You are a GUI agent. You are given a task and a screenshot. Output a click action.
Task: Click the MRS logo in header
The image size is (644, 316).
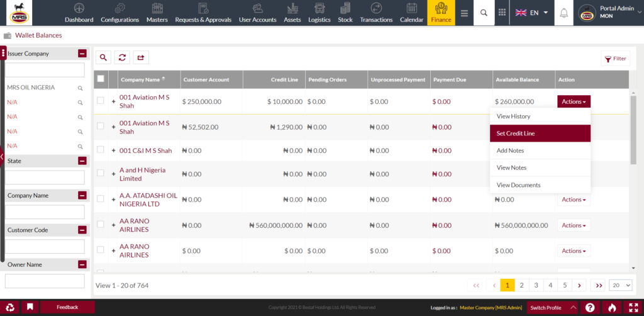pyautogui.click(x=19, y=13)
